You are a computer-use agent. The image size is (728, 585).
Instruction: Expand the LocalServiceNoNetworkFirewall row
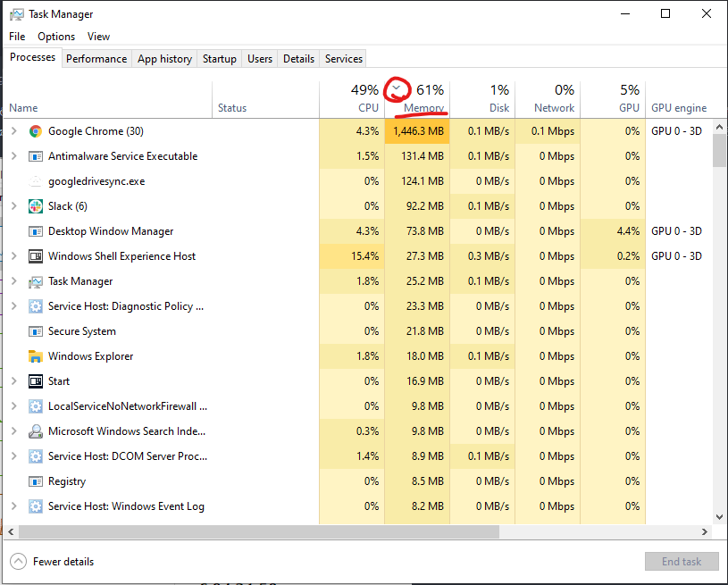(14, 406)
